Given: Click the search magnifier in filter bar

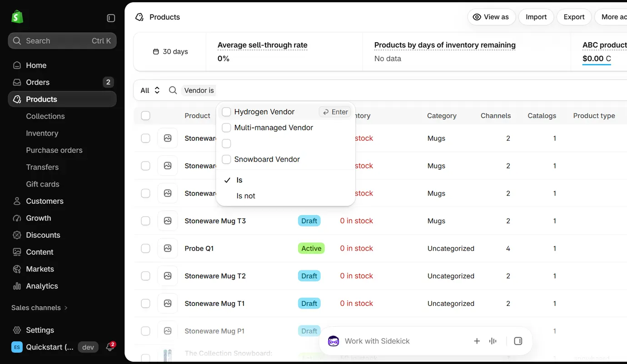Looking at the screenshot, I should [x=173, y=90].
